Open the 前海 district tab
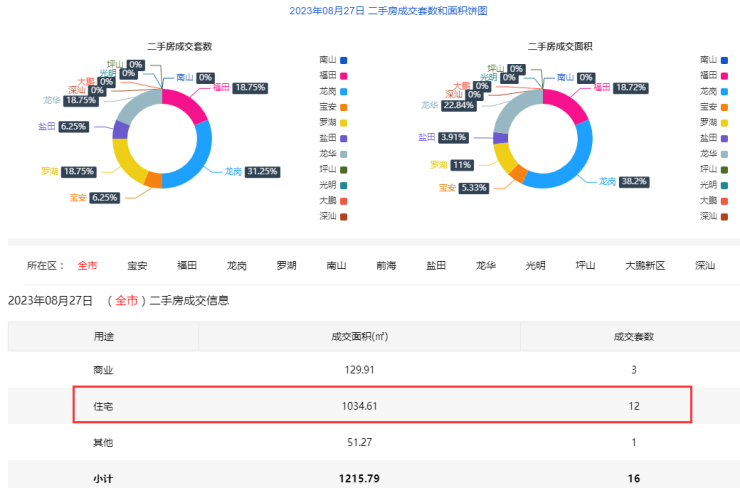The image size is (740, 488). point(386,266)
